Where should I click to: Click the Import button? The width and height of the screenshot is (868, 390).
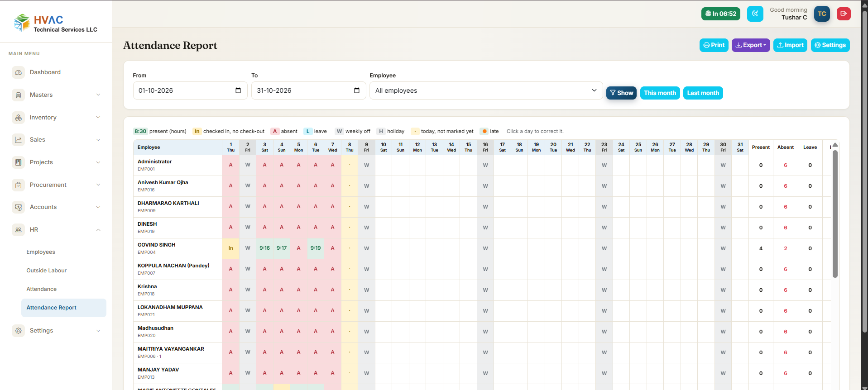(790, 45)
